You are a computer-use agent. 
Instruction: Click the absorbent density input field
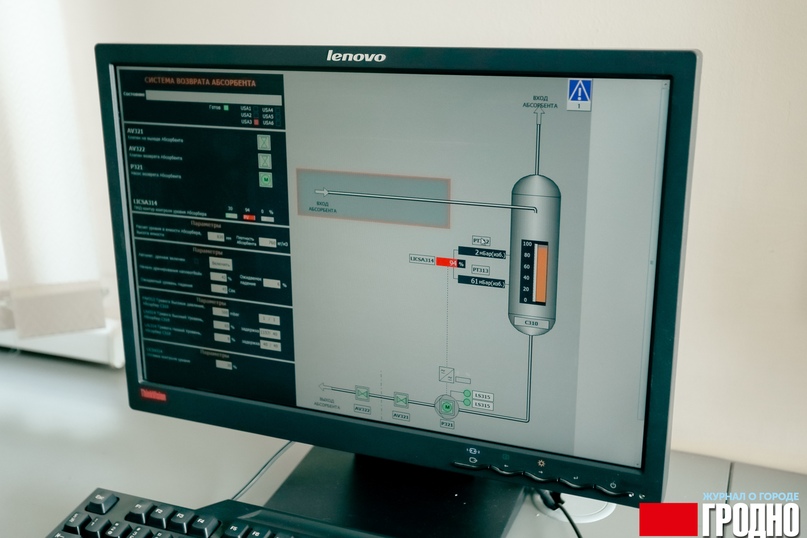(x=268, y=242)
